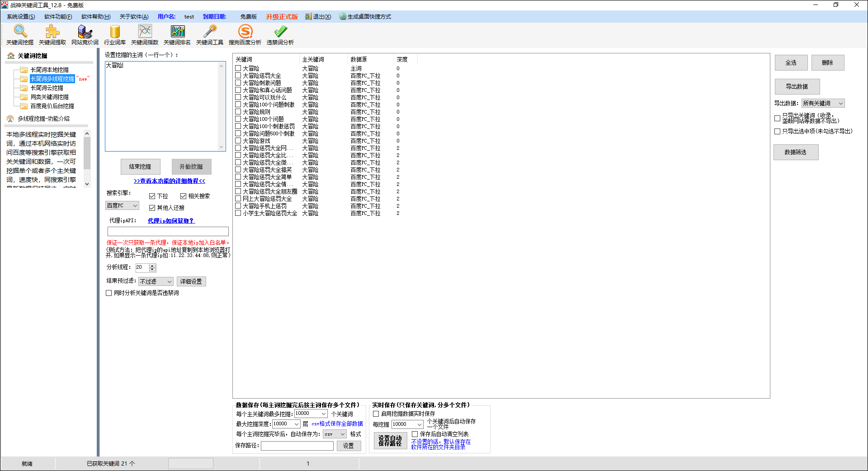
Task: Check 保存后自动清空列表 option
Action: click(x=415, y=434)
